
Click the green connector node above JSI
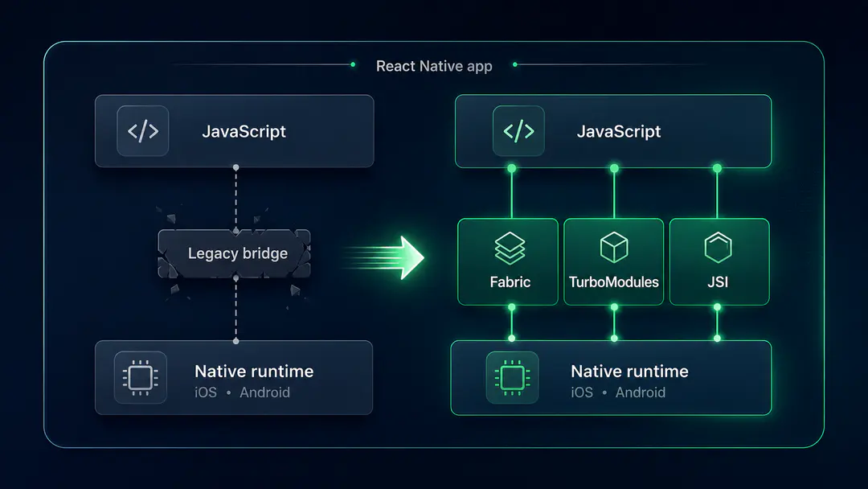pyautogui.click(x=718, y=168)
